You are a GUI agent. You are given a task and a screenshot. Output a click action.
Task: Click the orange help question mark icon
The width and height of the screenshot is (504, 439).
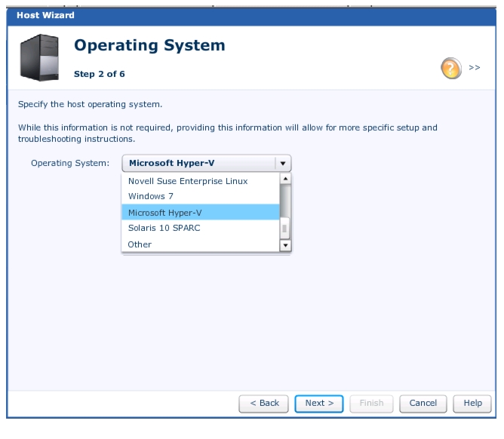pyautogui.click(x=451, y=68)
